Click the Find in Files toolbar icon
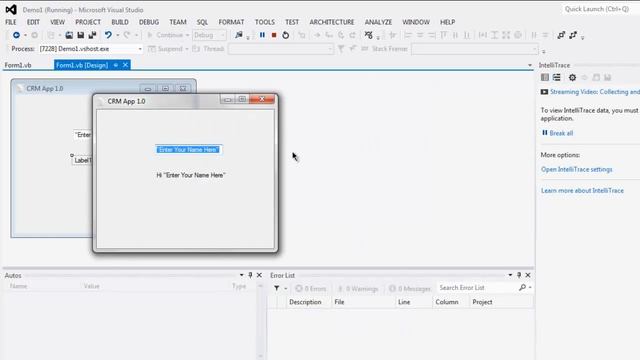This screenshot has height=360, width=640. [x=239, y=35]
